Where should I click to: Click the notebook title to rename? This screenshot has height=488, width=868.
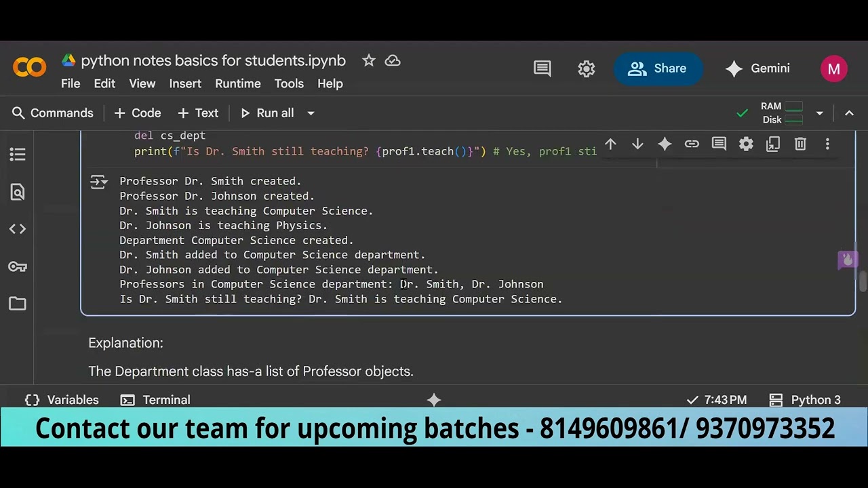point(214,60)
